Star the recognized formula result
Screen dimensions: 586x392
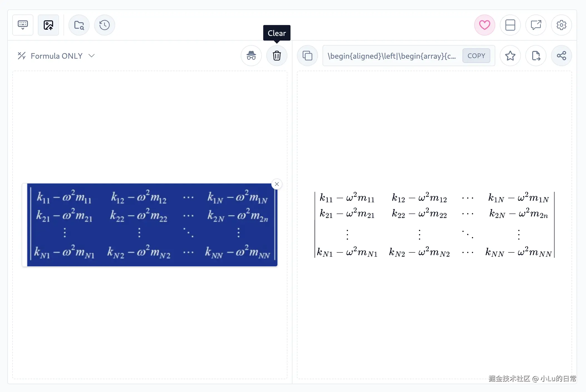coord(510,56)
